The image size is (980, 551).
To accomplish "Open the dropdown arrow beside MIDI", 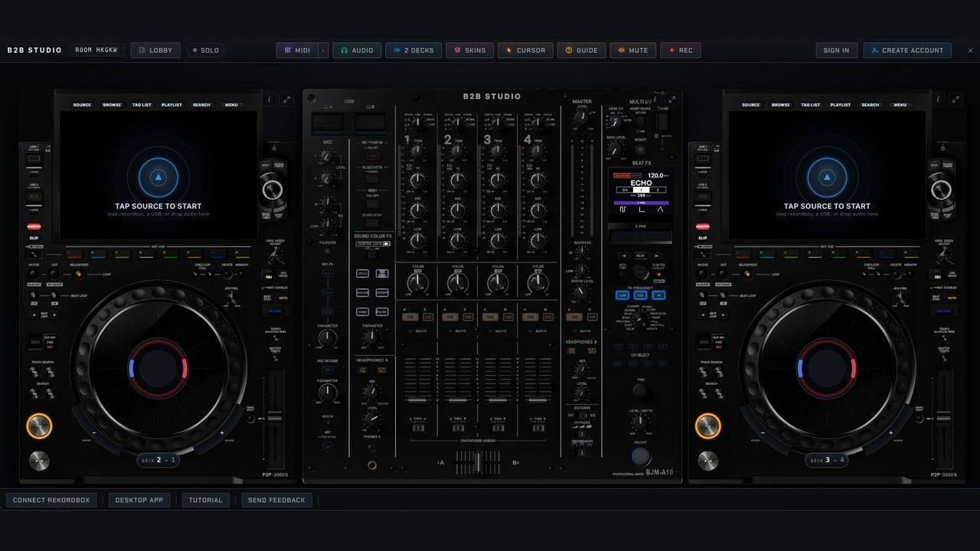I will tap(324, 51).
